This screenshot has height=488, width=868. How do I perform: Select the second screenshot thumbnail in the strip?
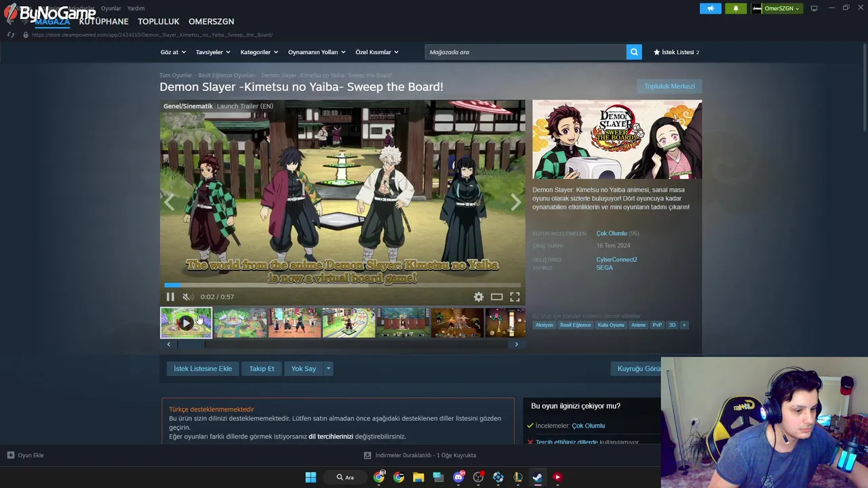[x=240, y=323]
